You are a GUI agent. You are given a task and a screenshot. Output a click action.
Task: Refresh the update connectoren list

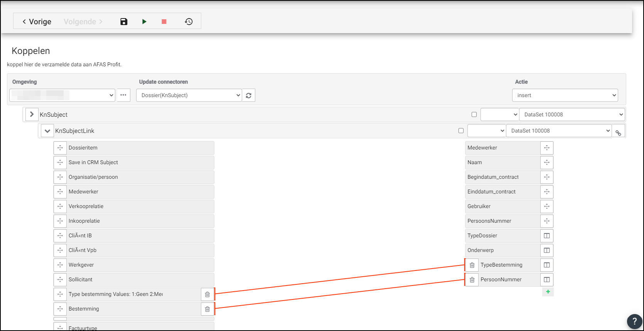pyautogui.click(x=249, y=96)
